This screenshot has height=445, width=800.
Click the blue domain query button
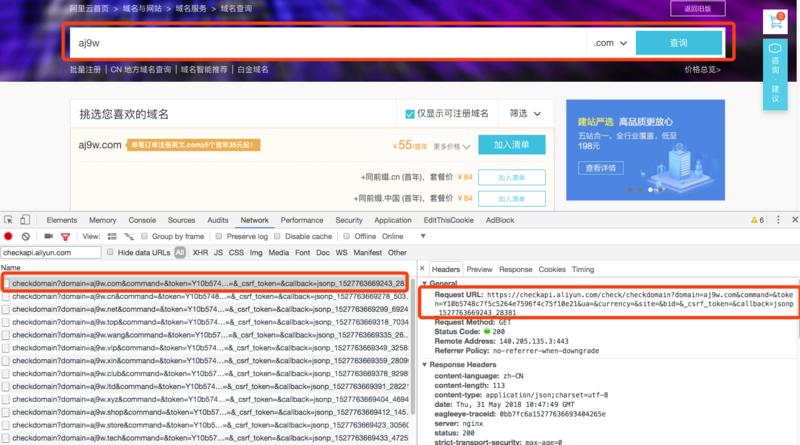pyautogui.click(x=679, y=43)
